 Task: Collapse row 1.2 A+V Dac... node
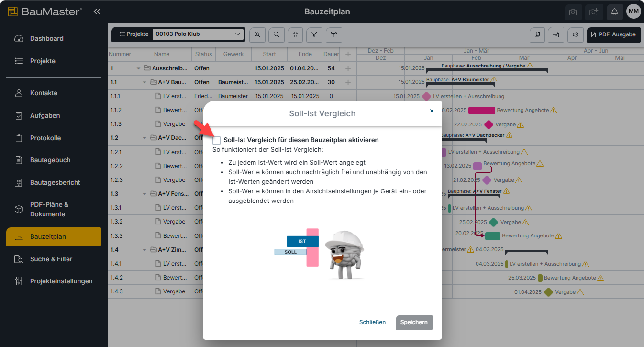(145, 138)
